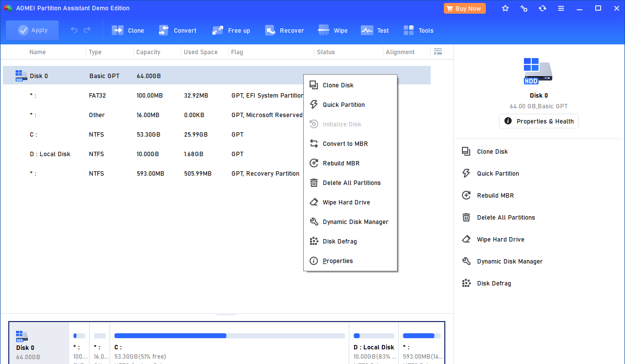Select Delete All Partitions in context menu

350,182
